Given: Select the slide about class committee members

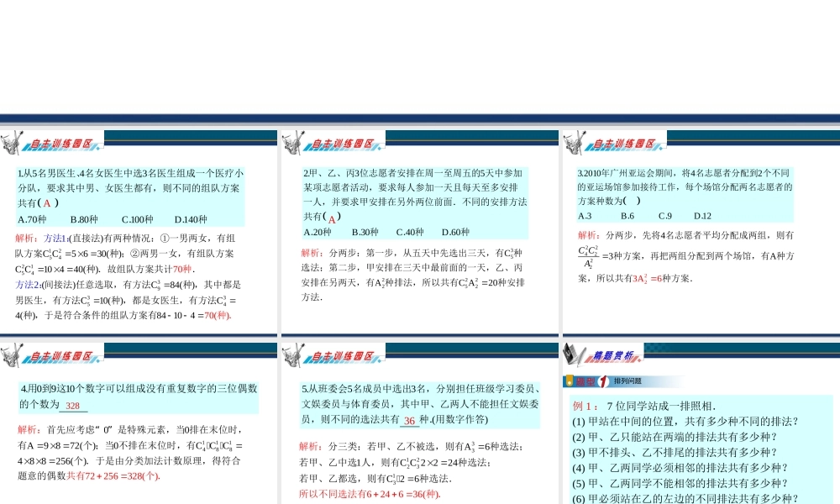Looking at the screenshot, I should click(419, 423).
